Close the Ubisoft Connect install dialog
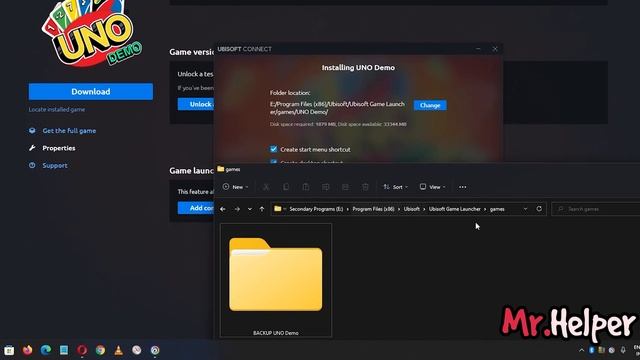640x360 pixels. (495, 49)
